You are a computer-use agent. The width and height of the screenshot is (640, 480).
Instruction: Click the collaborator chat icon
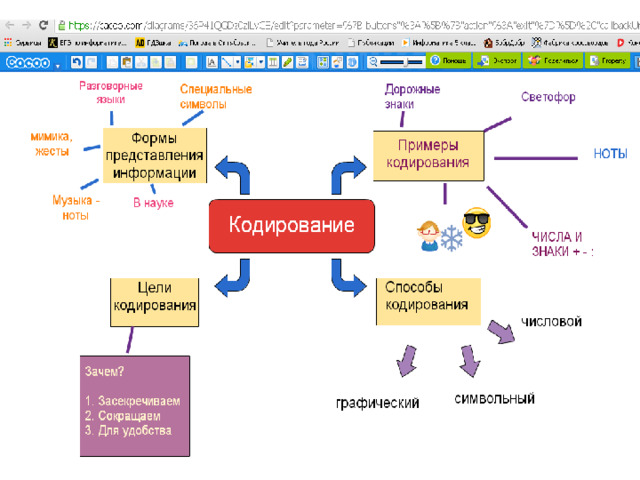(338, 62)
